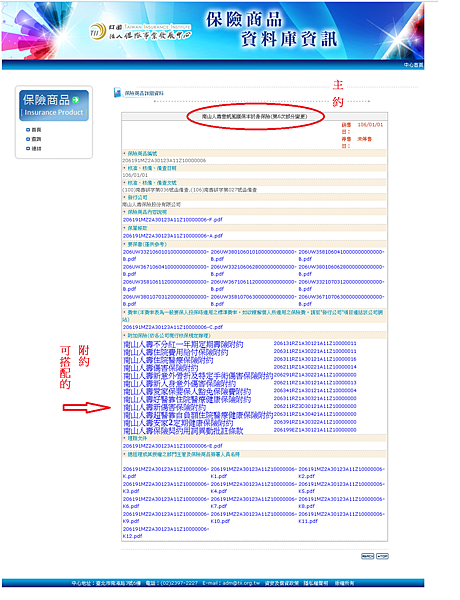Click product number 206191MZ2A30123A11Z10000006 text

point(164,161)
